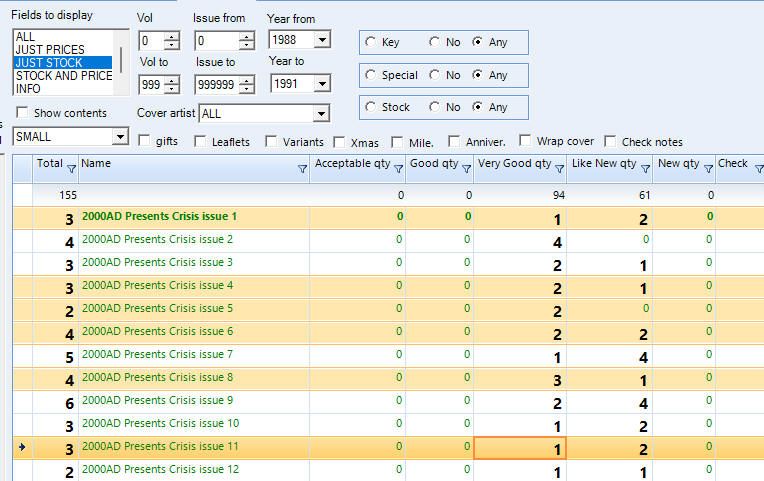The width and height of the screenshot is (764, 481).
Task: Tick the Anniver. checkbox
Action: coord(454,141)
